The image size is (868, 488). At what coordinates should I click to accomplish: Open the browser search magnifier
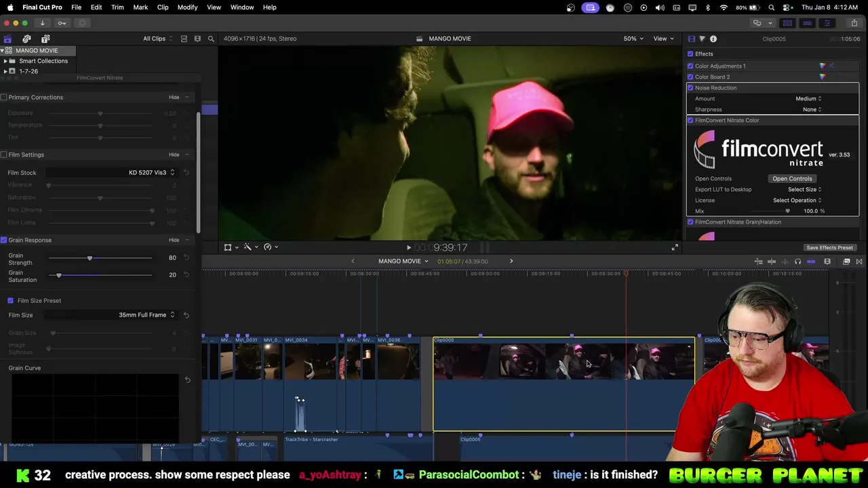[x=211, y=39]
